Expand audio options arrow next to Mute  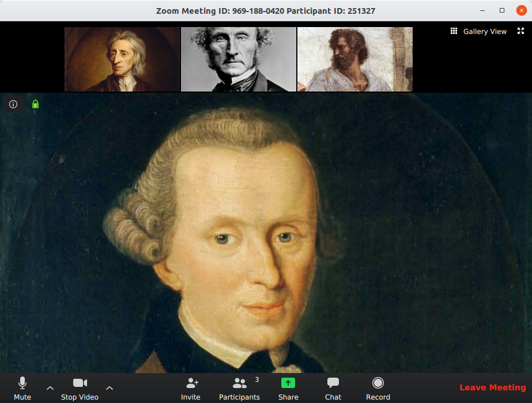[50, 388]
